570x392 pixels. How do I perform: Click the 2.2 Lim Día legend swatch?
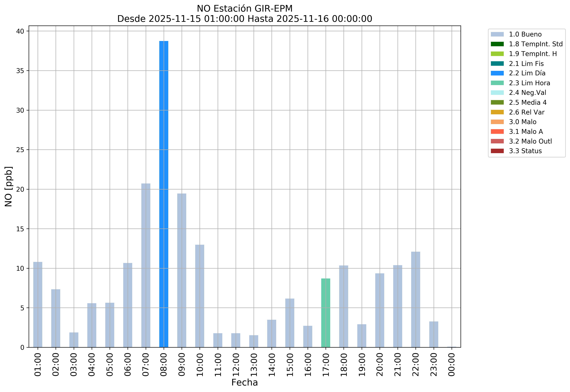(x=497, y=73)
